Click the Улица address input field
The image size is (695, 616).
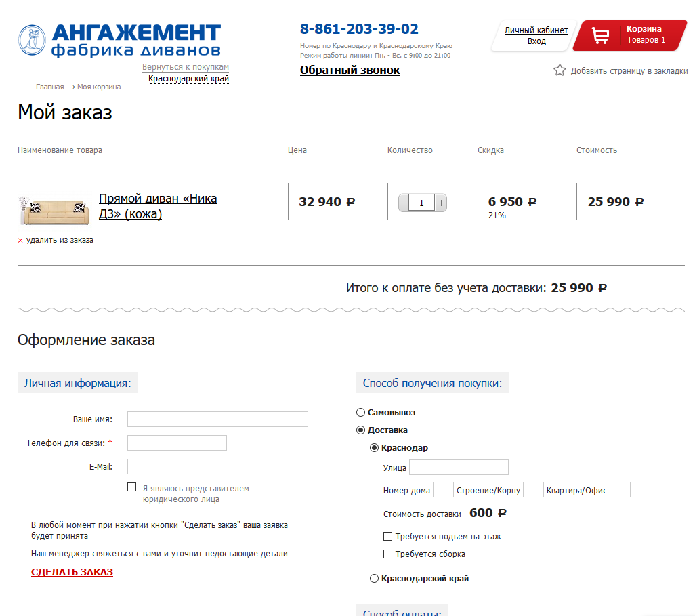pos(459,468)
